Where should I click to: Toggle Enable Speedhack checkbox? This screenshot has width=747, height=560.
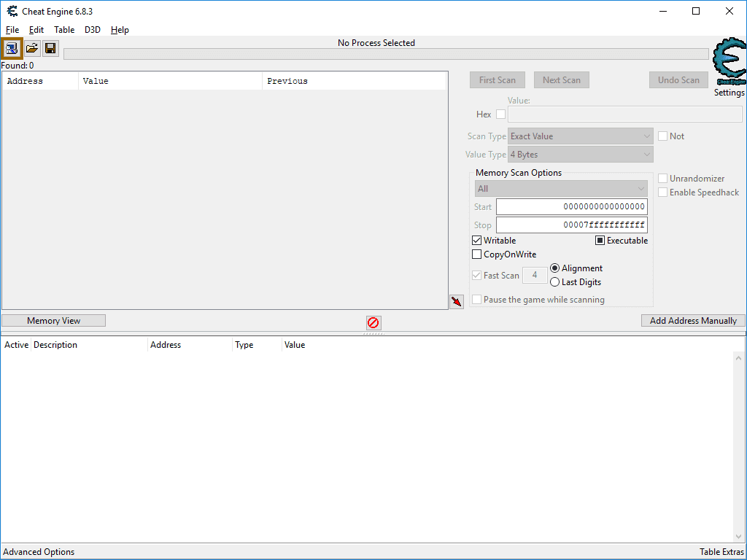pyautogui.click(x=662, y=192)
